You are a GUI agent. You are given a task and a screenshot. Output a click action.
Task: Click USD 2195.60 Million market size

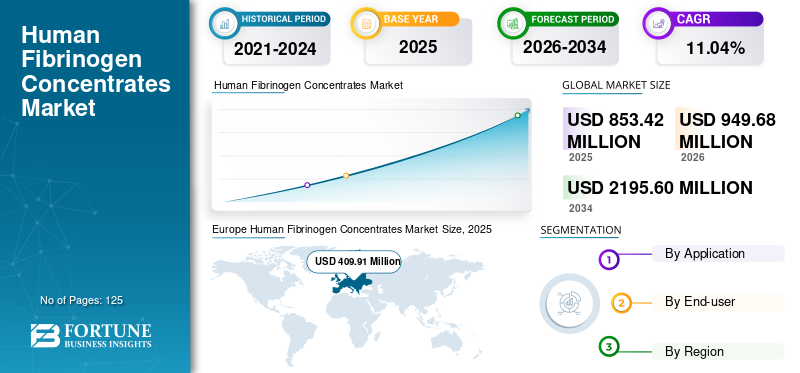[660, 188]
